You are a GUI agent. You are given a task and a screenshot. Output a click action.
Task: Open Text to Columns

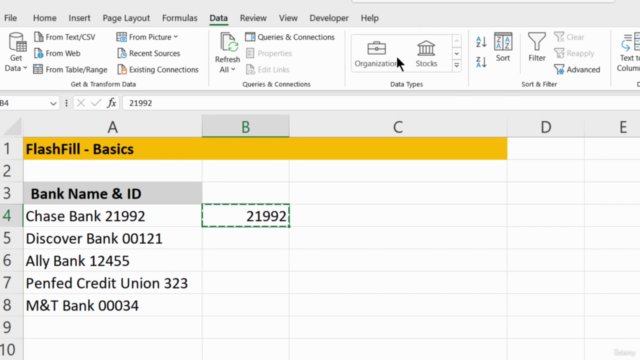pos(629,52)
